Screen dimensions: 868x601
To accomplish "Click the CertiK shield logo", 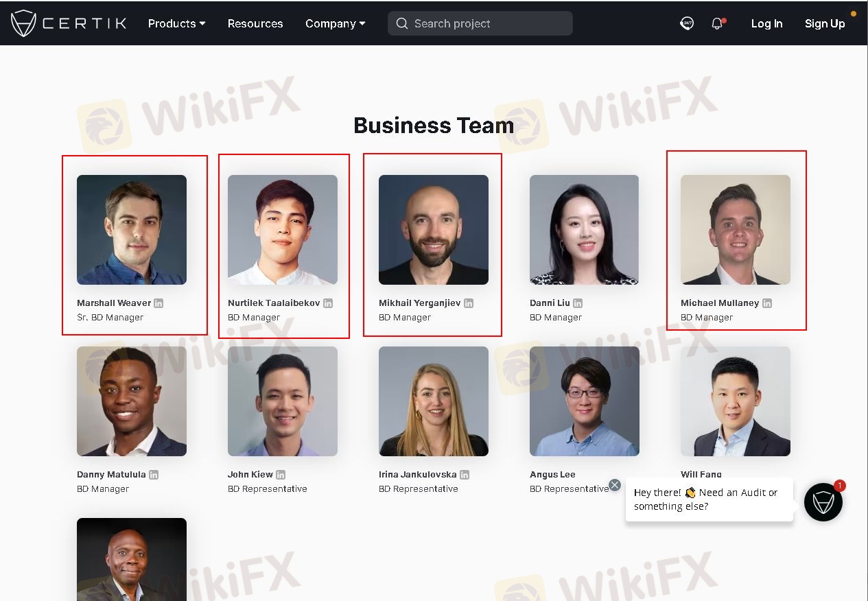I will pos(24,23).
